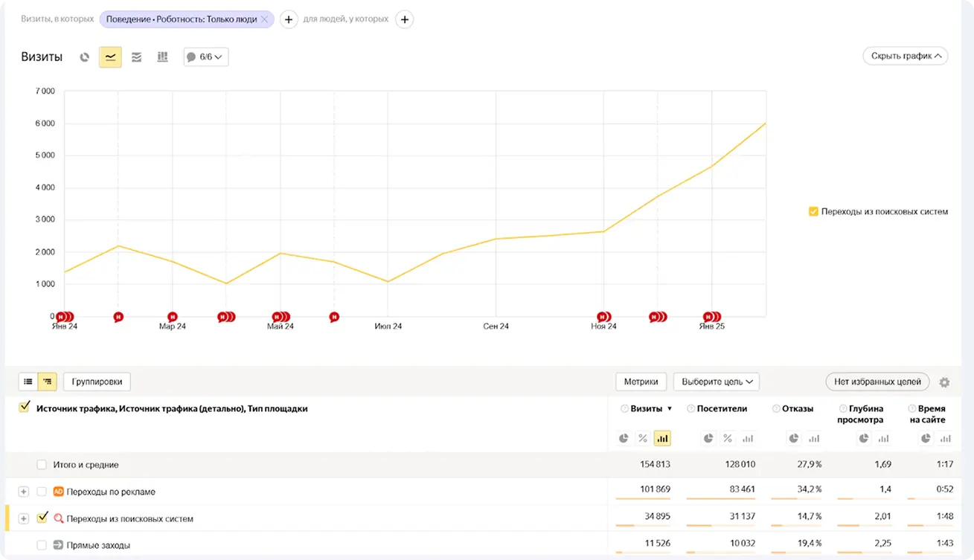Open table settings gear icon
The image size is (974, 560).
[x=944, y=382]
